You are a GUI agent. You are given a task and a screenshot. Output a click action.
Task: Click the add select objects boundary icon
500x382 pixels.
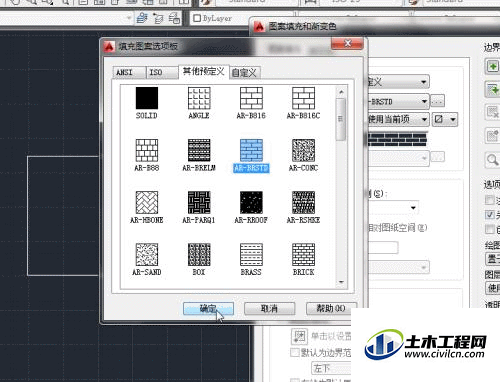click(492, 89)
